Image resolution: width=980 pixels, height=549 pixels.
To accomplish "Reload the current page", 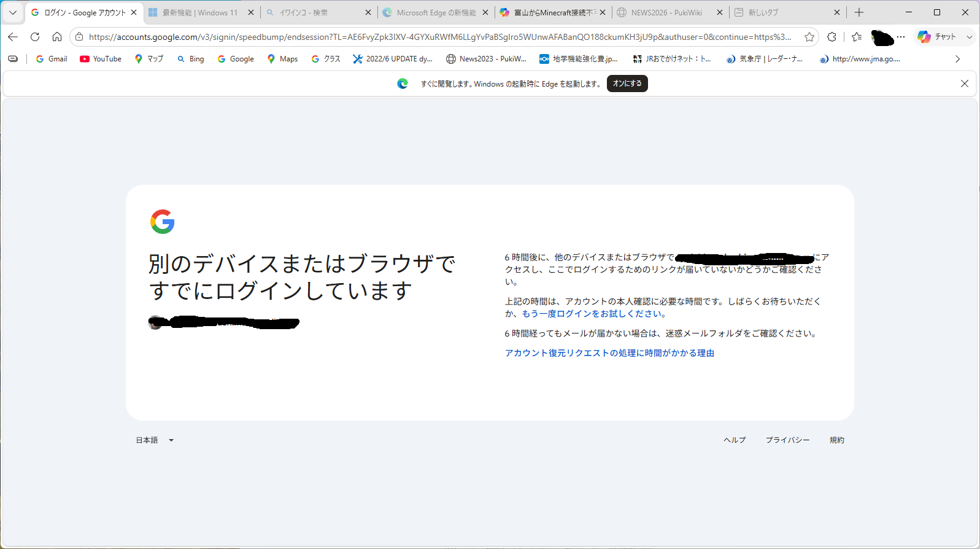I will (35, 37).
